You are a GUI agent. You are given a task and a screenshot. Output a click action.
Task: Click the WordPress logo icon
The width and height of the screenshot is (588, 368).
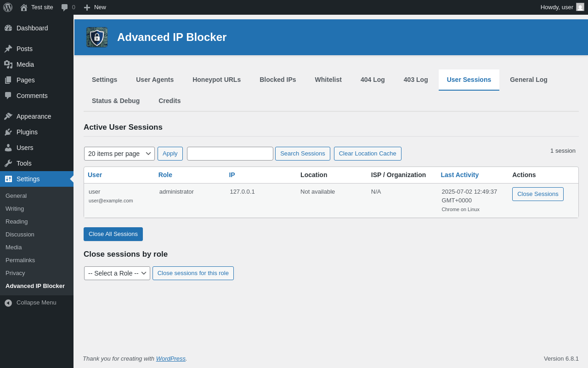pyautogui.click(x=8, y=7)
